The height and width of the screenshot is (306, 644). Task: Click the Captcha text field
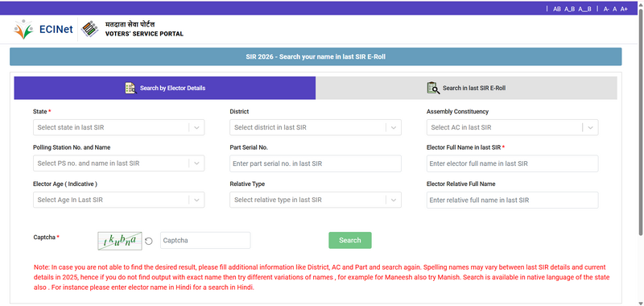tap(205, 240)
